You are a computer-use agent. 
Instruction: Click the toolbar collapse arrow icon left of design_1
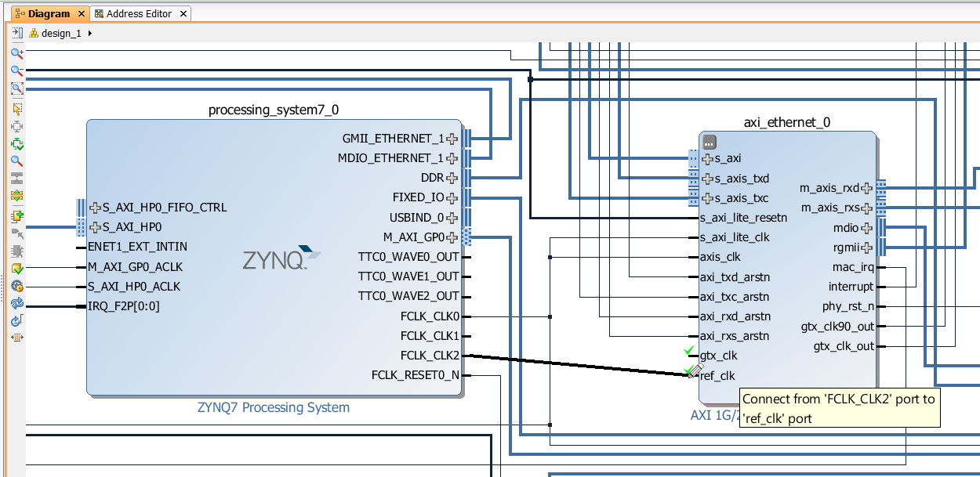click(16, 33)
